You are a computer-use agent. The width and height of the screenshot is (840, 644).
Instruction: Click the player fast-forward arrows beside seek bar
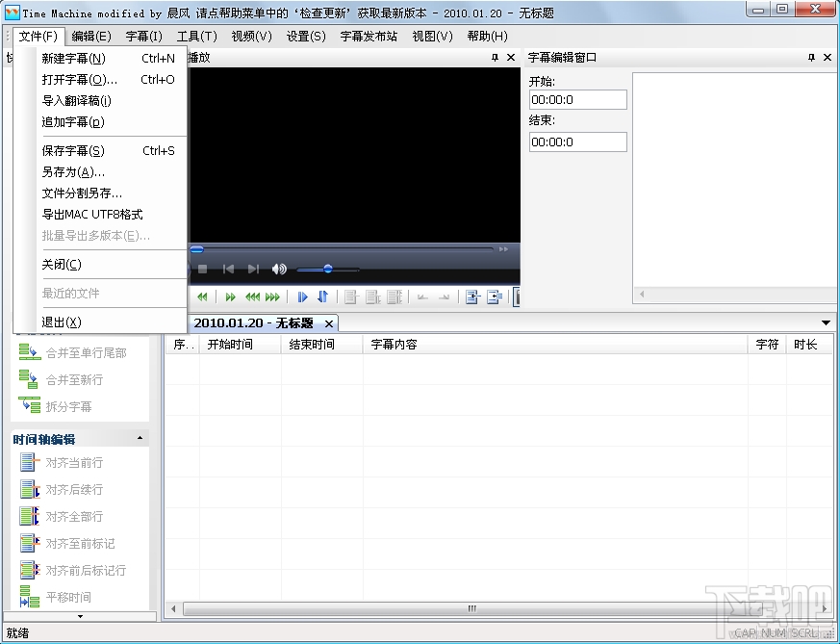503,249
